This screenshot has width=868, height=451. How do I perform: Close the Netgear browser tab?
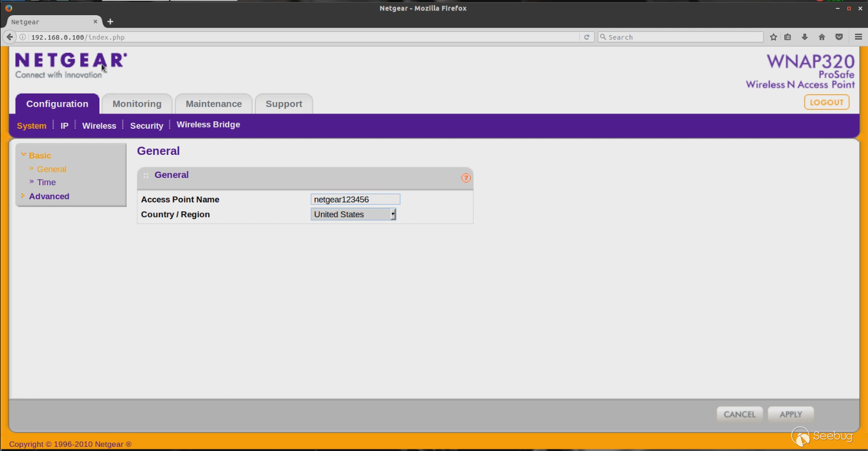pos(95,21)
